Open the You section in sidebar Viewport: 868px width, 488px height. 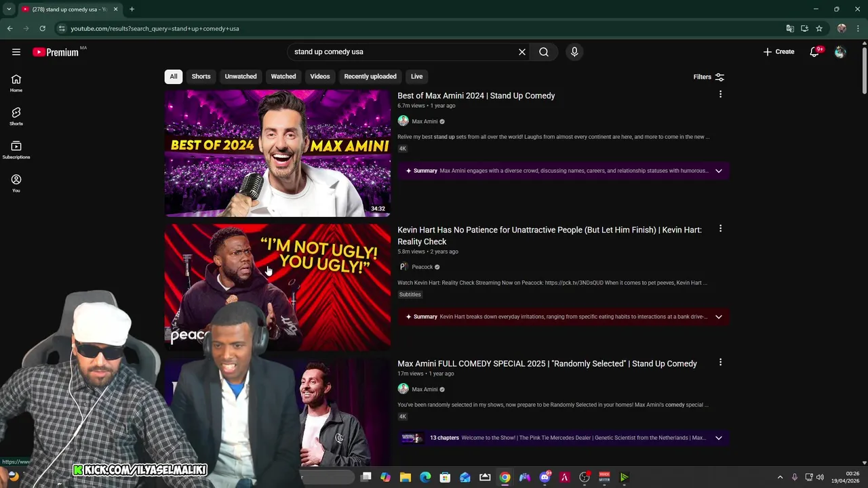click(x=16, y=183)
